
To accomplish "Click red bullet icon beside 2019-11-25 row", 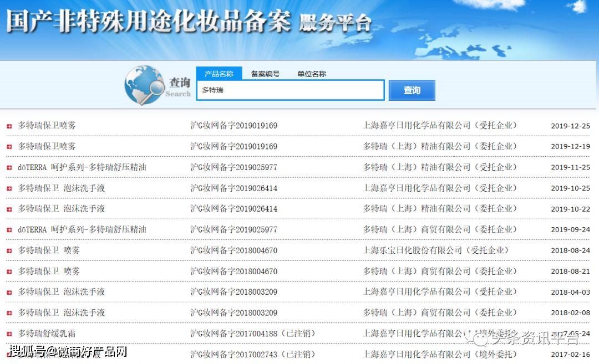I will tap(9, 167).
